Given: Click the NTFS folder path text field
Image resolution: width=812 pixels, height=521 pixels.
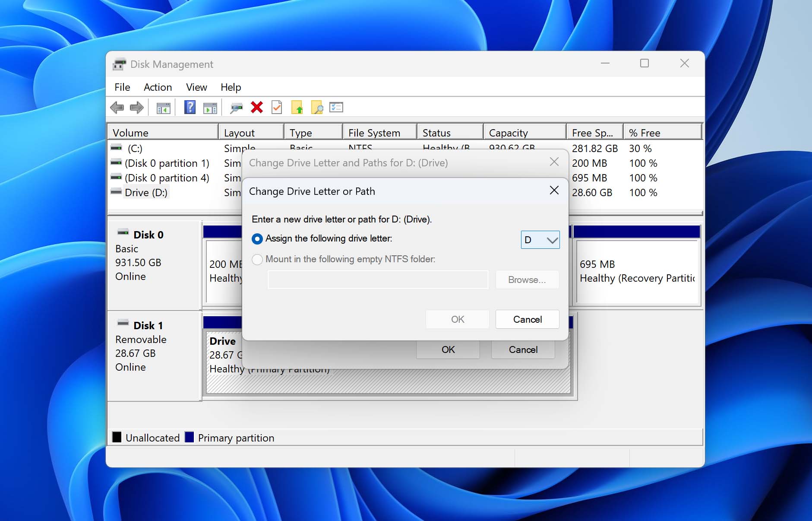Looking at the screenshot, I should pyautogui.click(x=378, y=280).
